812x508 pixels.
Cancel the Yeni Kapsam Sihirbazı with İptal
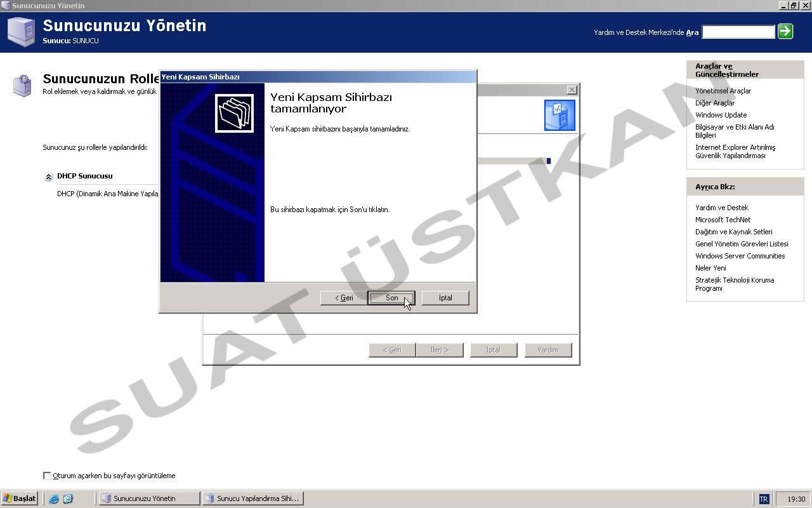click(445, 298)
